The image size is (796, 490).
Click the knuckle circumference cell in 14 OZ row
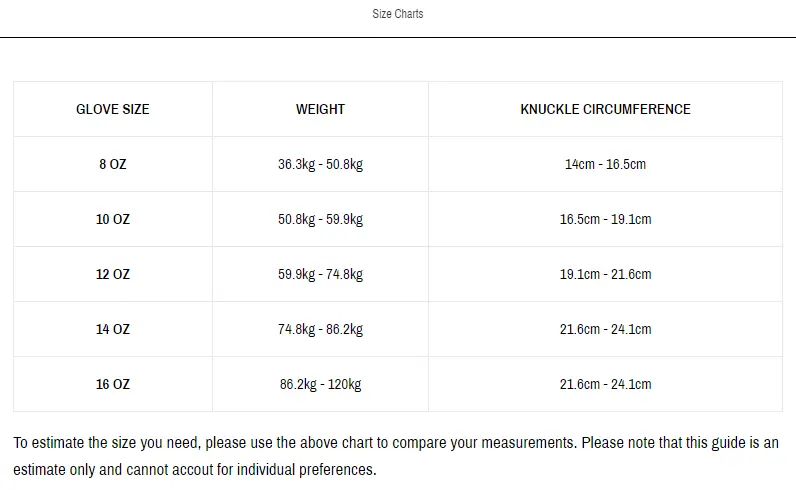[605, 329]
